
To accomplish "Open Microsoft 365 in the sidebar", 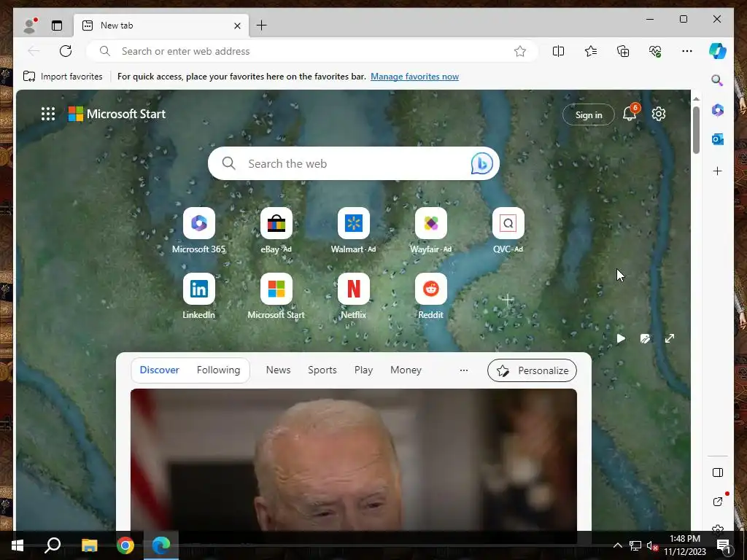I will point(718,110).
